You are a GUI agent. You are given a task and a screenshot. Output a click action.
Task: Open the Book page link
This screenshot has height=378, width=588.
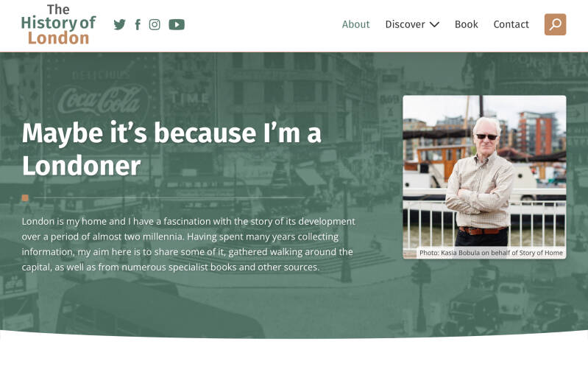466,24
